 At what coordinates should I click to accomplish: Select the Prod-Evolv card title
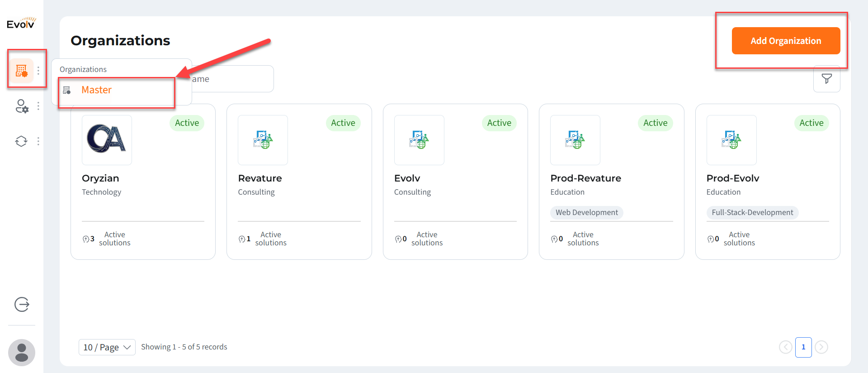(x=733, y=178)
